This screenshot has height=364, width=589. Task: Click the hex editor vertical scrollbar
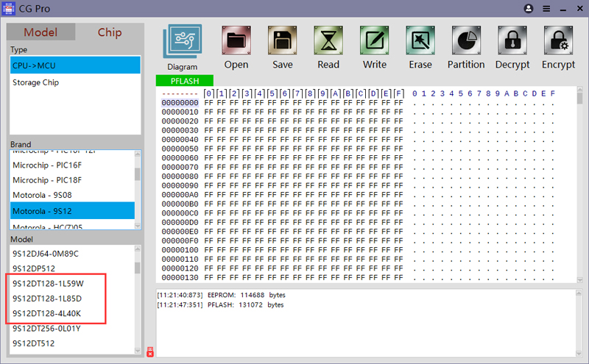pyautogui.click(x=579, y=184)
